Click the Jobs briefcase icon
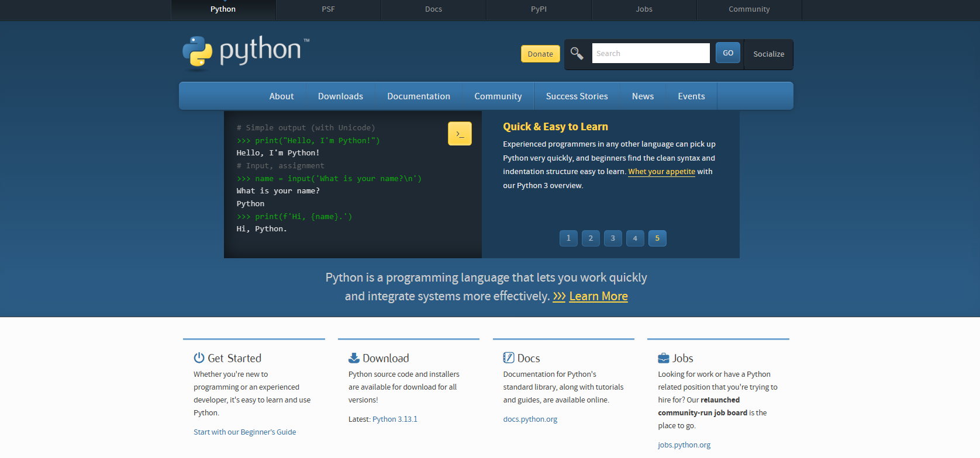The width and height of the screenshot is (980, 458). [x=664, y=358]
